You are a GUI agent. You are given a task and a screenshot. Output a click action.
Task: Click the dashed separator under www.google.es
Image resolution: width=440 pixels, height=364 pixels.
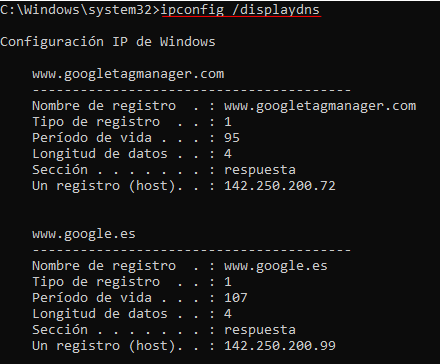click(192, 250)
